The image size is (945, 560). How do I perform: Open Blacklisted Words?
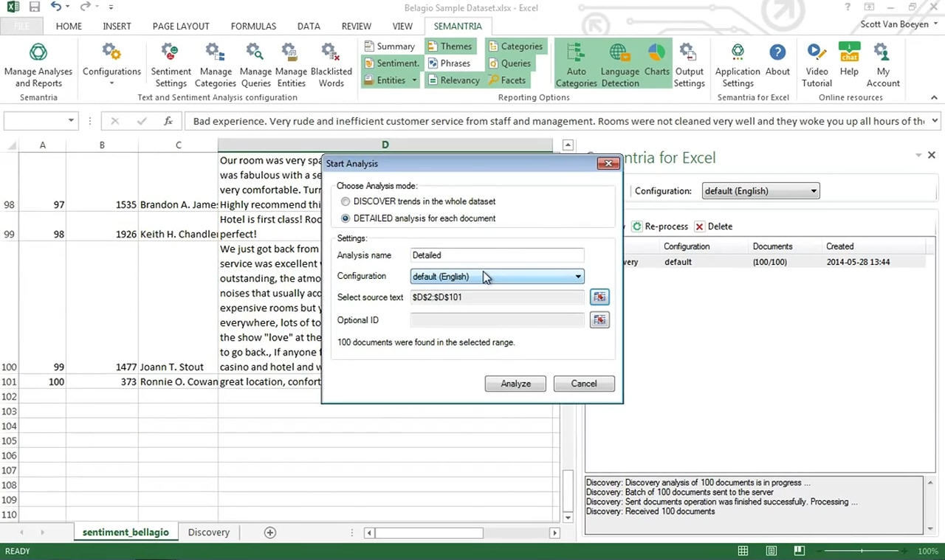point(331,65)
